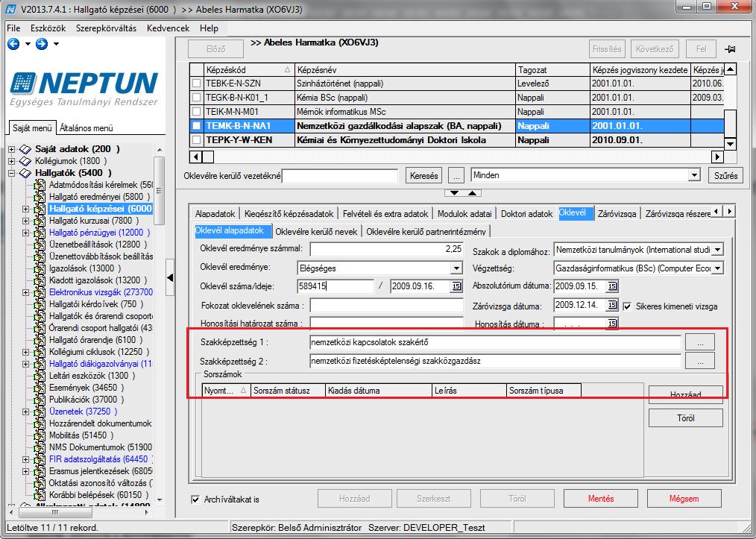Sort by the Képzéskód column header
The height and width of the screenshot is (539, 756).
(248, 70)
